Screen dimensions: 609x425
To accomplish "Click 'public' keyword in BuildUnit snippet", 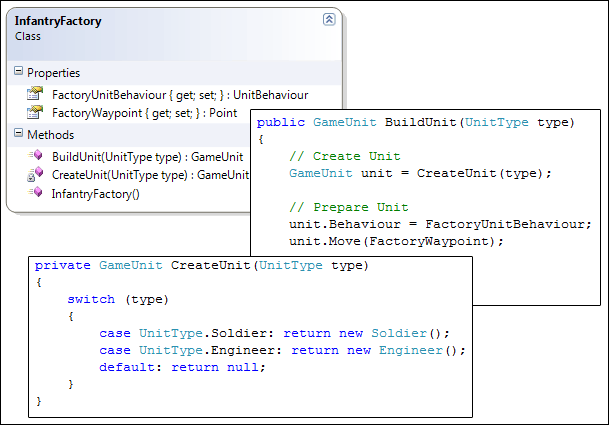I will coord(281,122).
